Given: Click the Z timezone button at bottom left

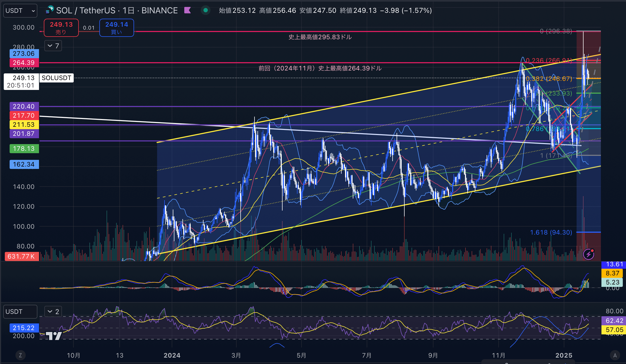Looking at the screenshot, I should tap(20, 355).
